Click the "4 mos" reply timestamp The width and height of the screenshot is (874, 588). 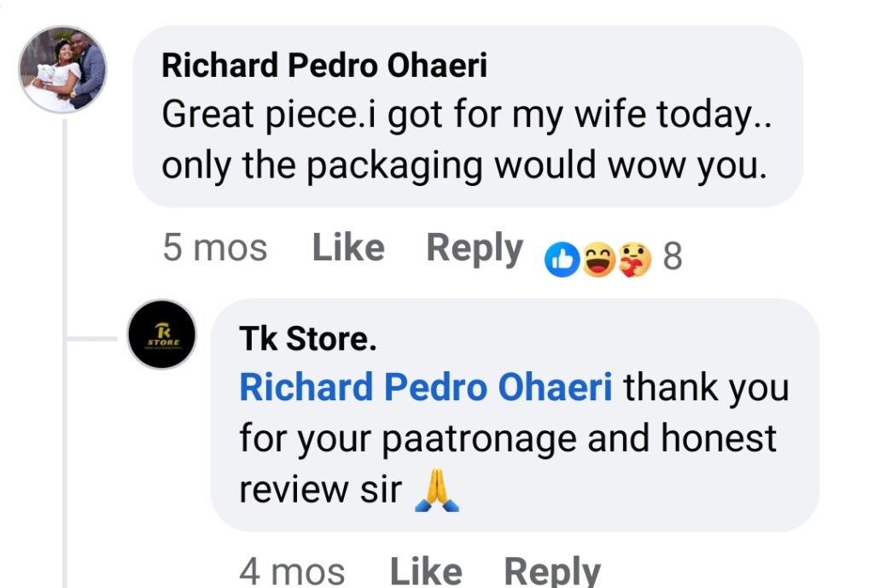292,571
